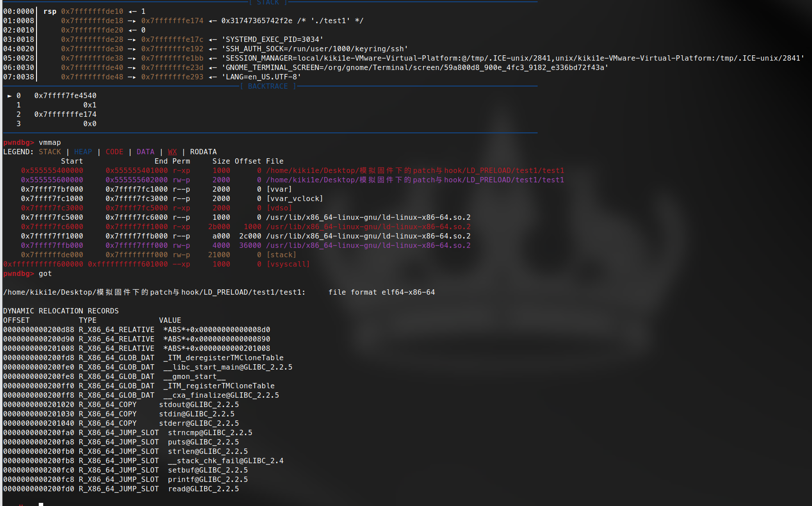Click the printf@GLIBC_2.2.5 relocation entry
Viewport: 812px width, 506px height.
pyautogui.click(x=208, y=480)
